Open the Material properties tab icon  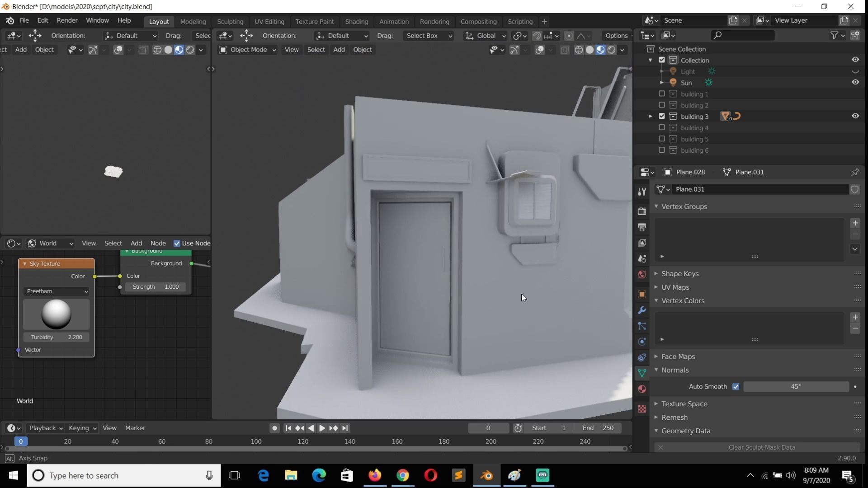[x=642, y=389]
